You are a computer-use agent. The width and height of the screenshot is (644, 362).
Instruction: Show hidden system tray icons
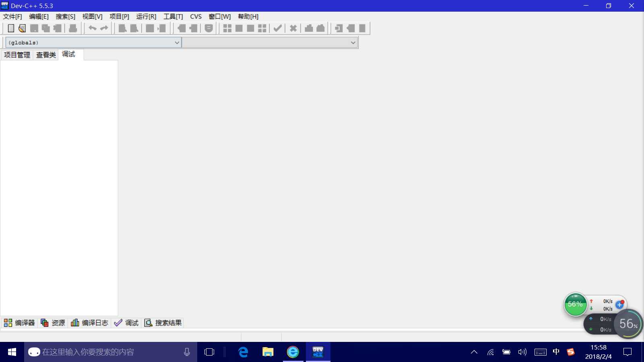(474, 352)
